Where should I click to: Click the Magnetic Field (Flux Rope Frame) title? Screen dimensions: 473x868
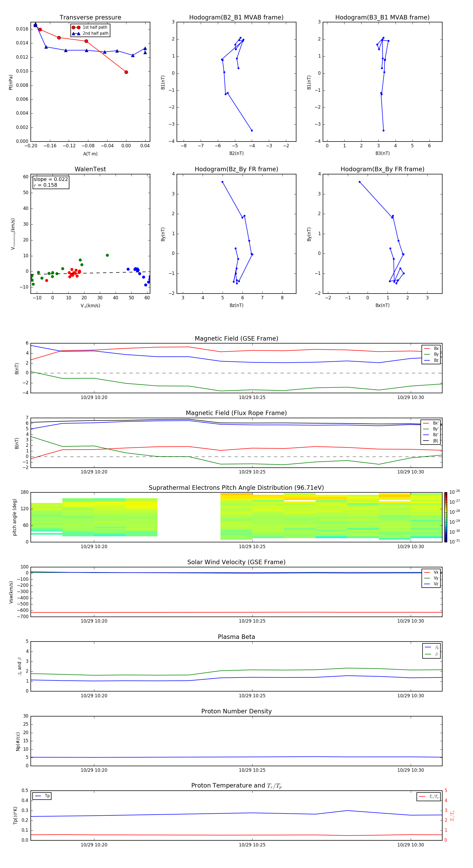point(236,413)
